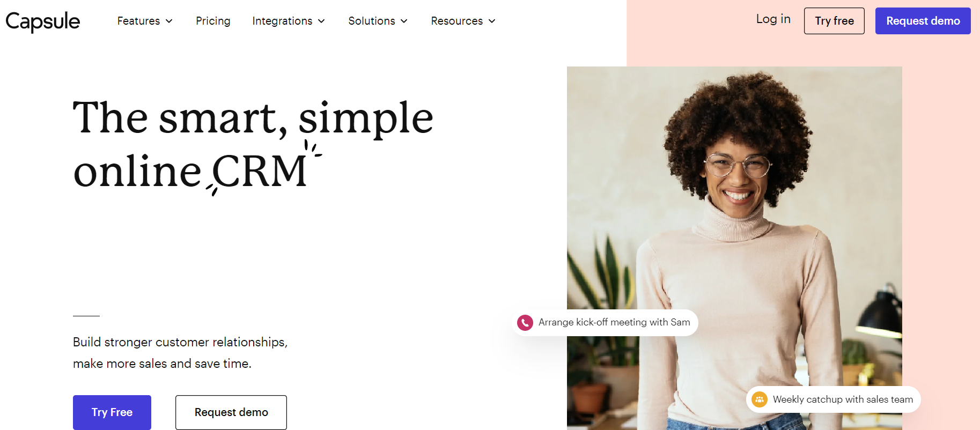Select the Arrange kick-off meeting with Sam card
This screenshot has height=430, width=980.
pos(605,323)
